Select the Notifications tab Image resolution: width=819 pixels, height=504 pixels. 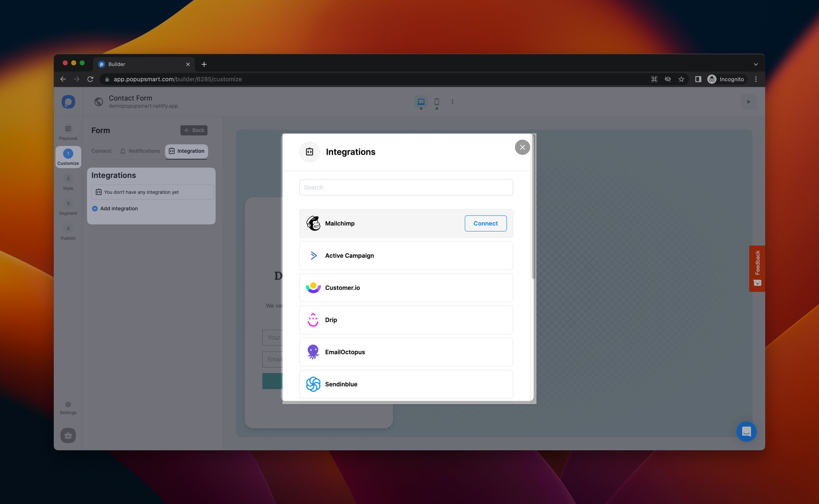(x=139, y=151)
